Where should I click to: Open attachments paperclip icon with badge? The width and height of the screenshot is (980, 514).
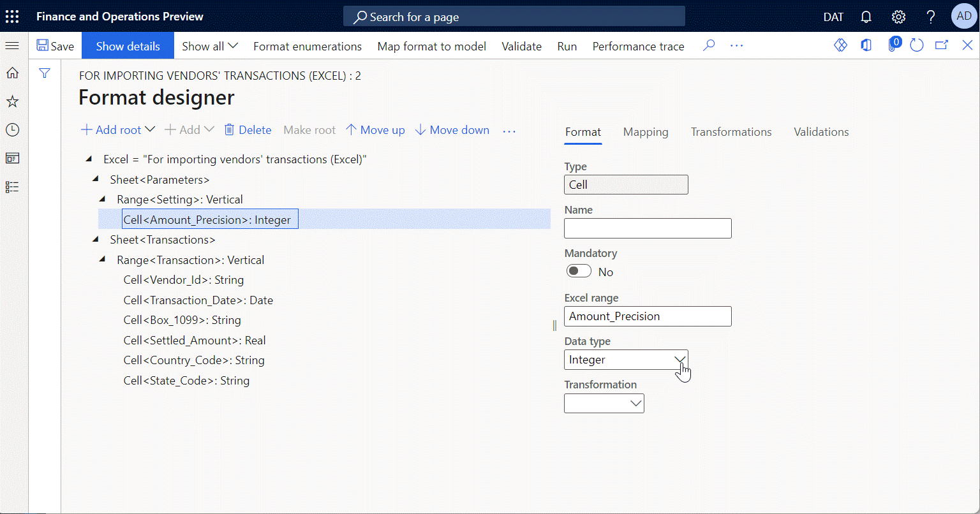point(893,45)
